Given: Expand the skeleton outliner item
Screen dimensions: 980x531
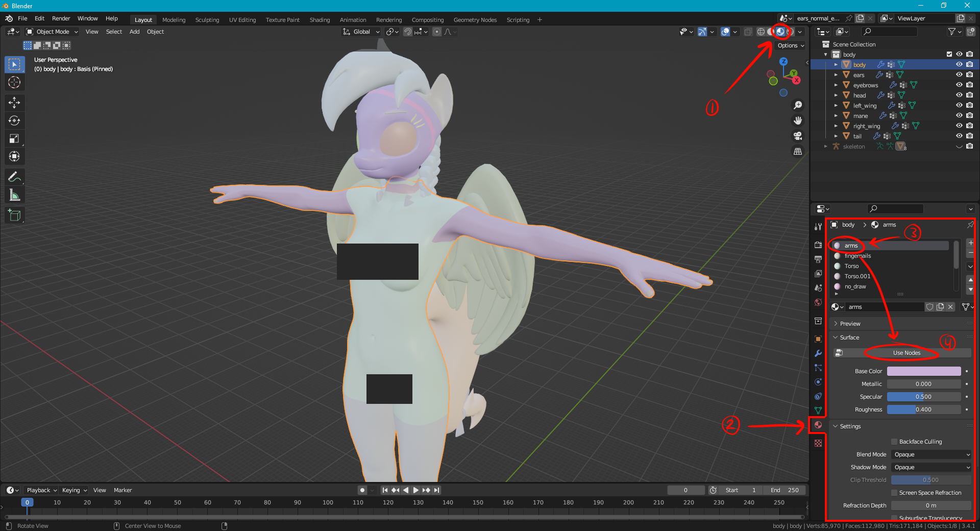Looking at the screenshot, I should [826, 147].
